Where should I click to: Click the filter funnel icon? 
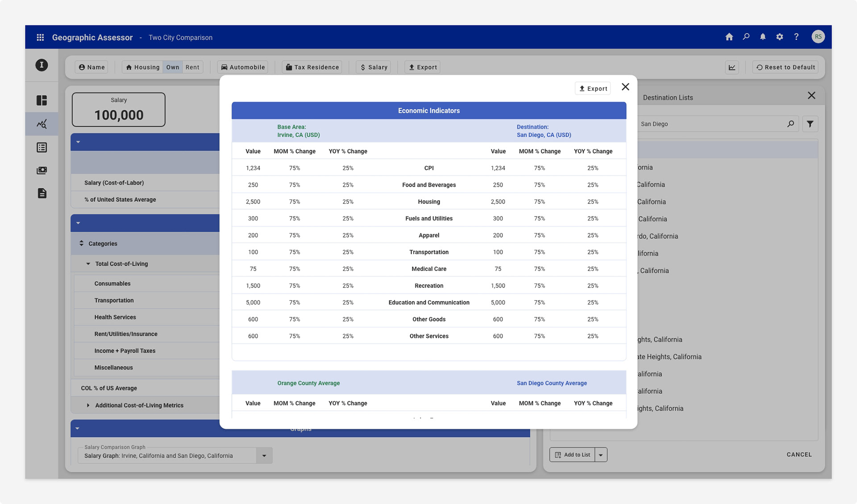(810, 124)
